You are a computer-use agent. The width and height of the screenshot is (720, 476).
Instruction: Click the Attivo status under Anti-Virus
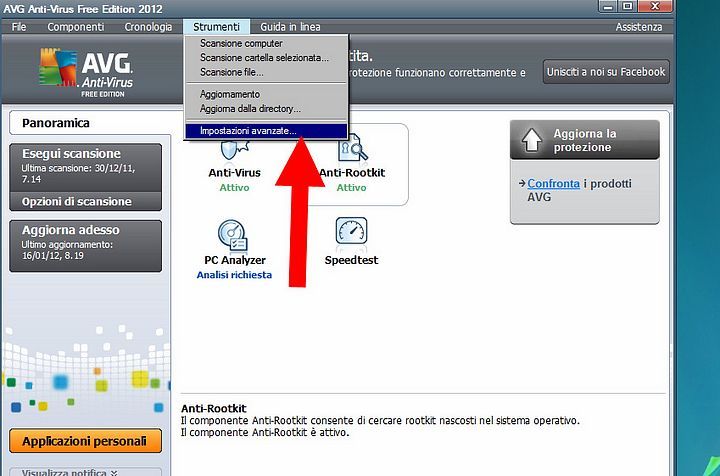coord(234,188)
